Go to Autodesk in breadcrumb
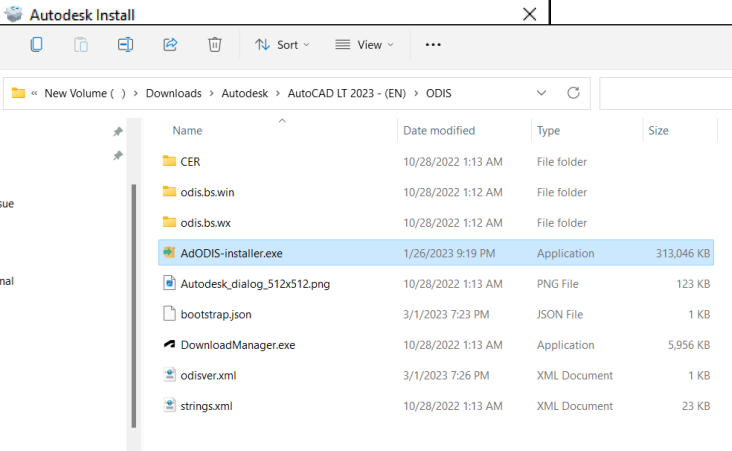Image resolution: width=732 pixels, height=451 pixels. (245, 93)
